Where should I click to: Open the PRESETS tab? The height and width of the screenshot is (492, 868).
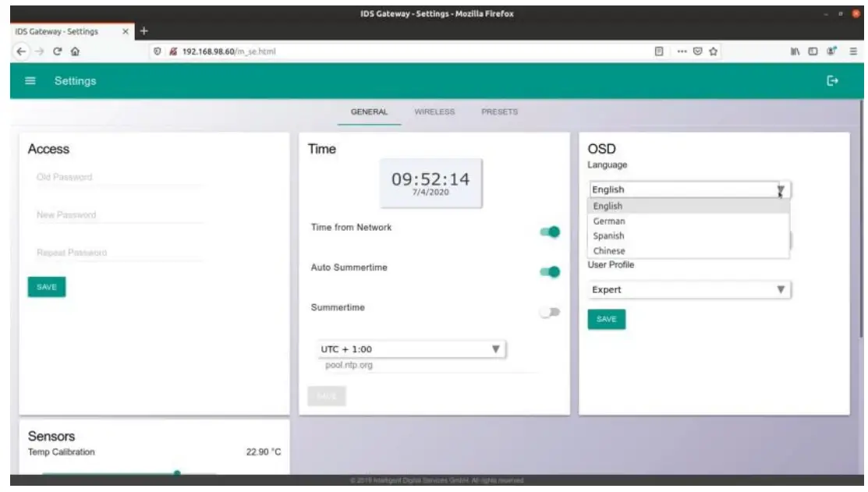(x=498, y=111)
